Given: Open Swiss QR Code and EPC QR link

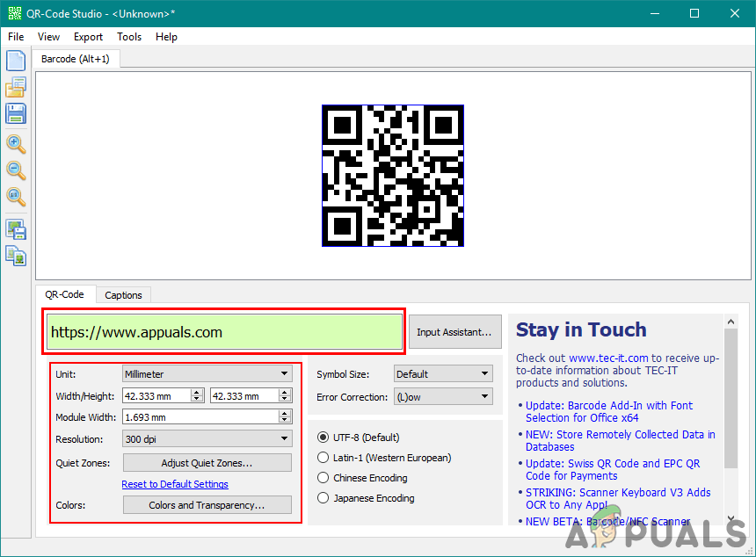Looking at the screenshot, I should (613, 469).
